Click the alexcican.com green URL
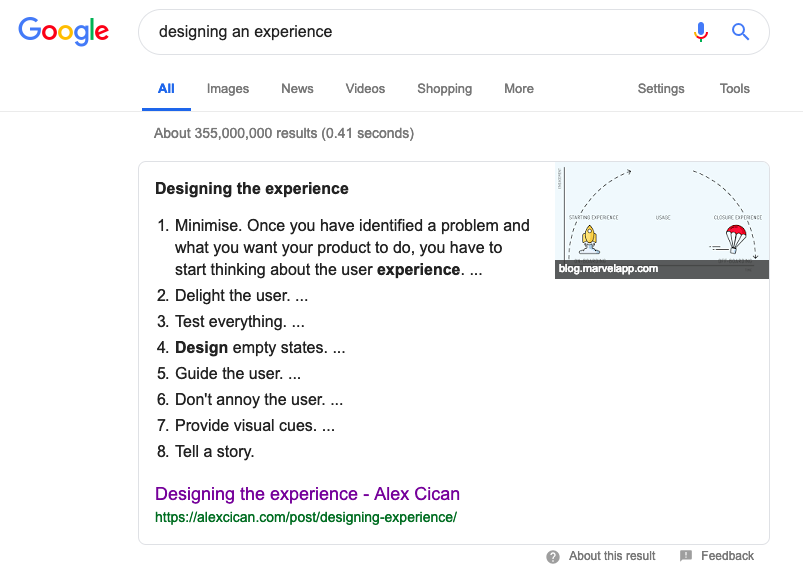 [x=306, y=518]
